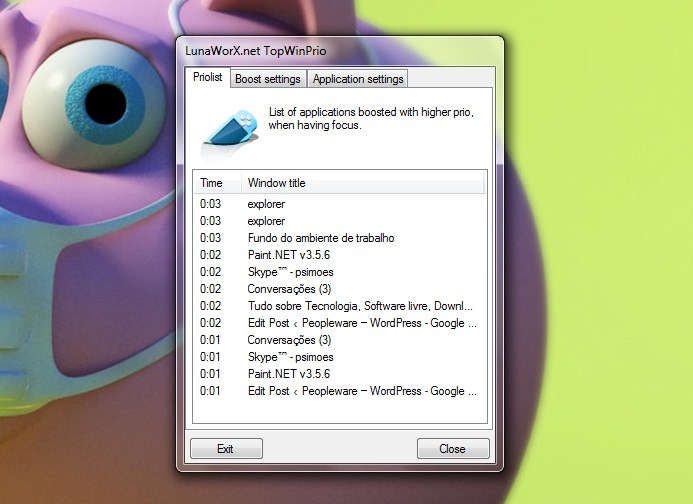Screen dimensions: 693x504
Task: Select the second explorer row
Action: [x=339, y=221]
